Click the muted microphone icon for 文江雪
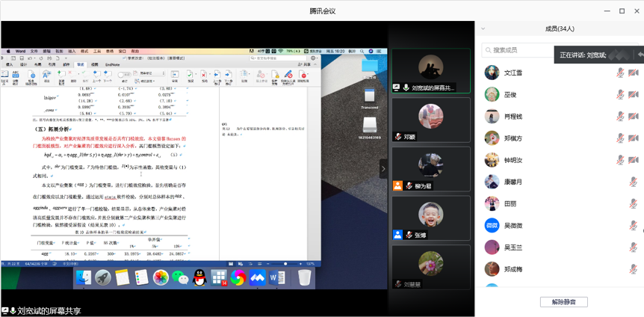Image resolution: width=644 pixels, height=317 pixels. (x=620, y=73)
